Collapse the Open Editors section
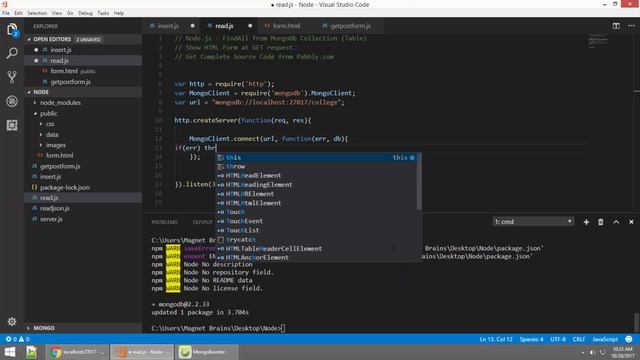640x360 pixels. tap(83, 39)
